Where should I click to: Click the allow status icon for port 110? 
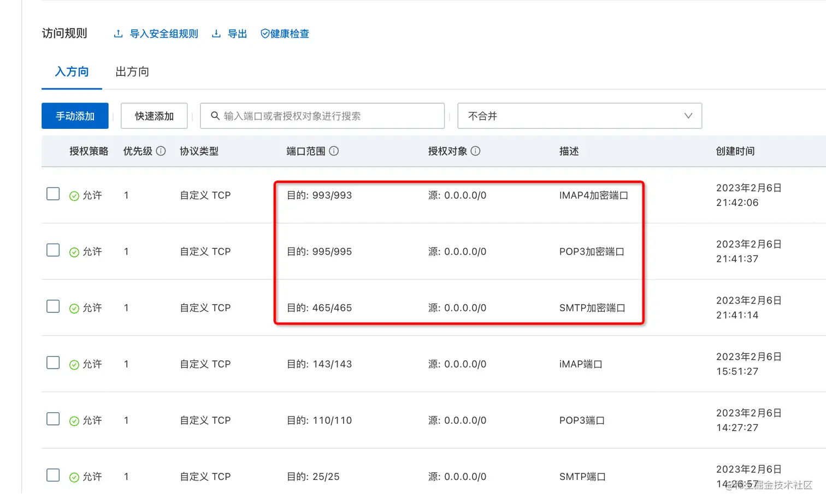click(x=74, y=421)
